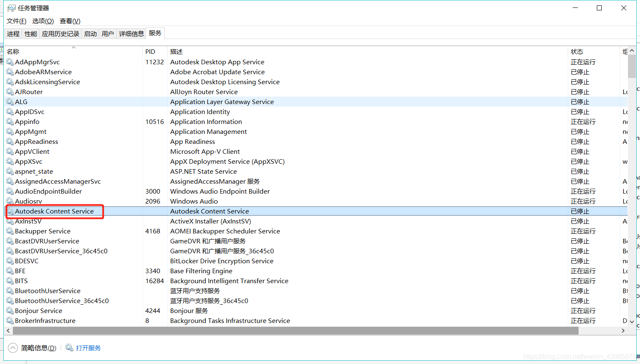The width and height of the screenshot is (640, 364).
Task: Click the gear icon beside Backupper Service
Action: tap(10, 231)
